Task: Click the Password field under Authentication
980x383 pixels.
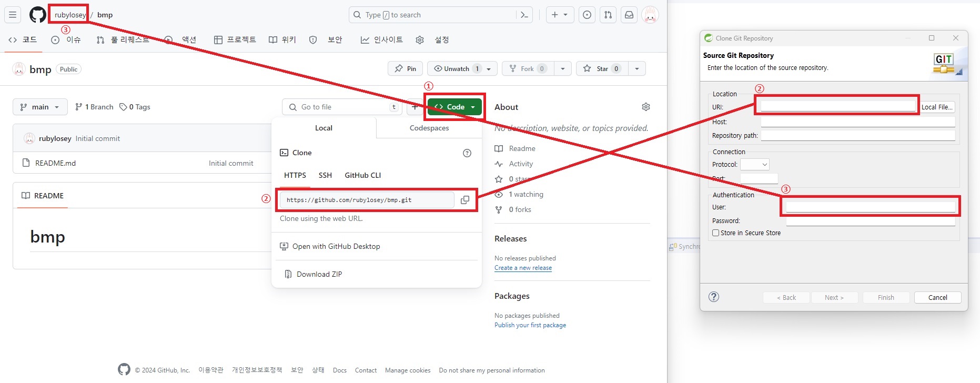Action: pyautogui.click(x=871, y=220)
